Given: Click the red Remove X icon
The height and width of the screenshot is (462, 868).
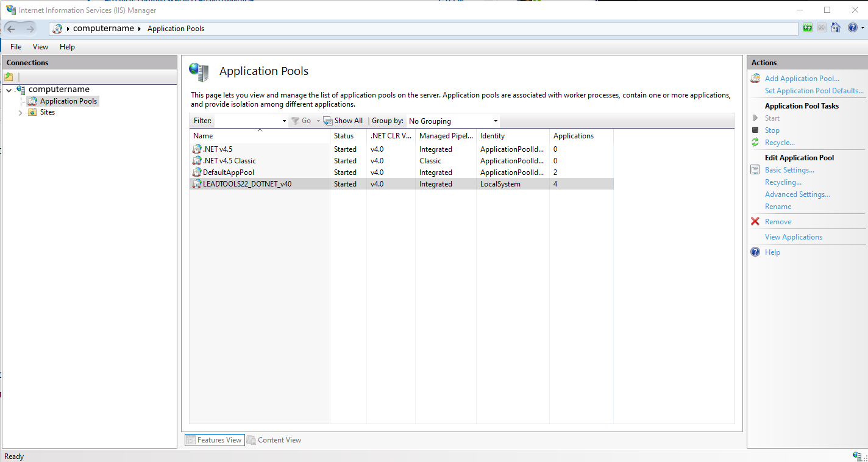Looking at the screenshot, I should tap(755, 222).
